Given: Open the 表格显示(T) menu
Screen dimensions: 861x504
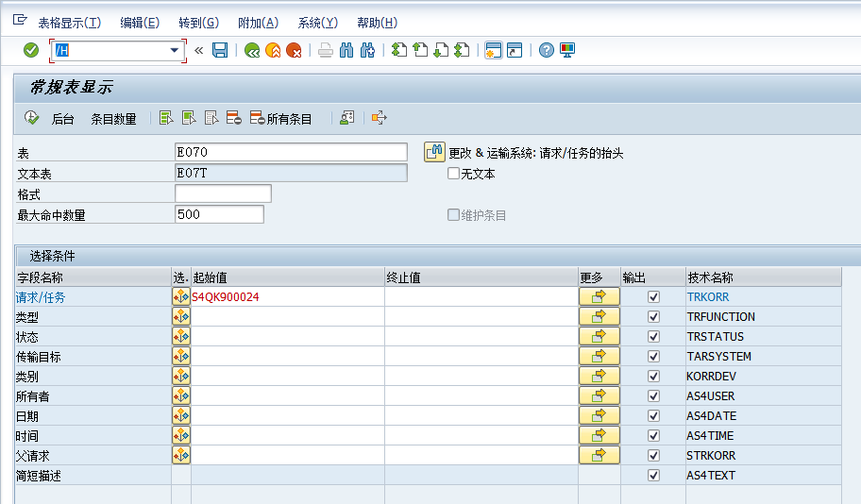Looking at the screenshot, I should click(70, 23).
